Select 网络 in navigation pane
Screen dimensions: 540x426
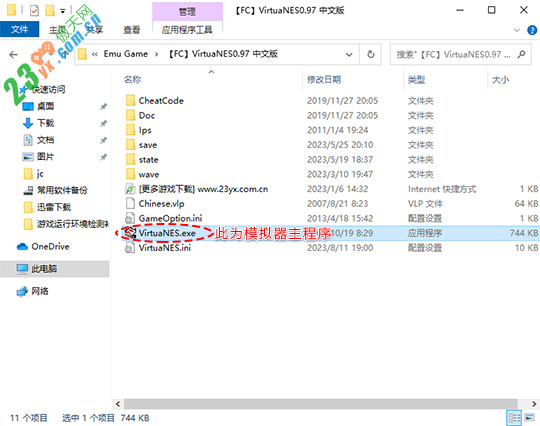click(x=33, y=291)
